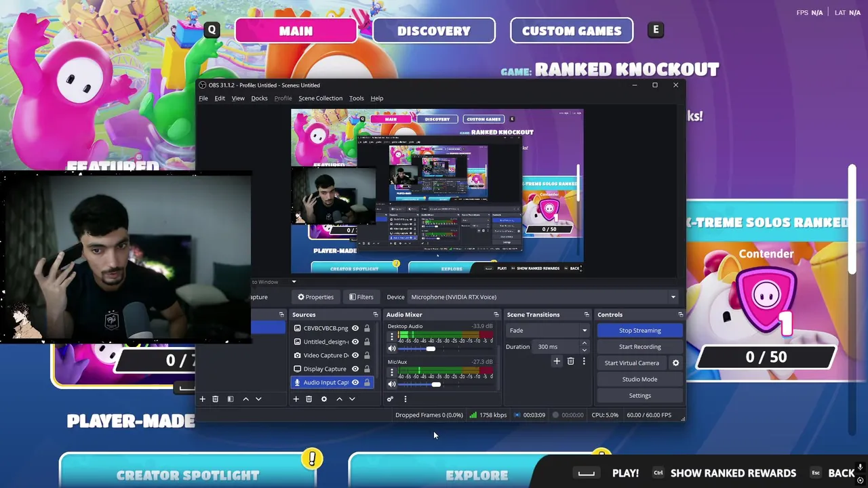Undock the Sources panel via its float icon
This screenshot has height=488, width=868.
(375, 314)
